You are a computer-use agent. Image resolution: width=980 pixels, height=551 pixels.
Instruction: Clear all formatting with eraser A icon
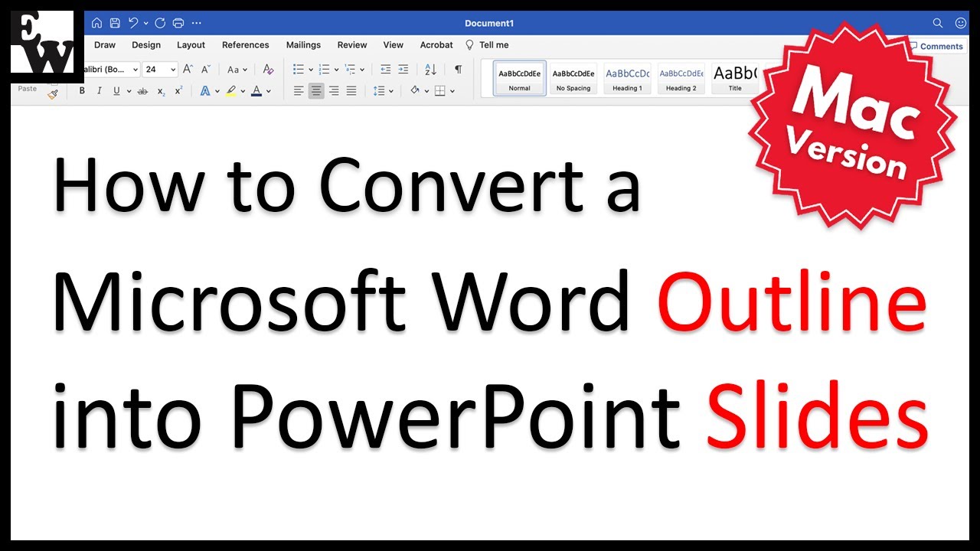[268, 70]
